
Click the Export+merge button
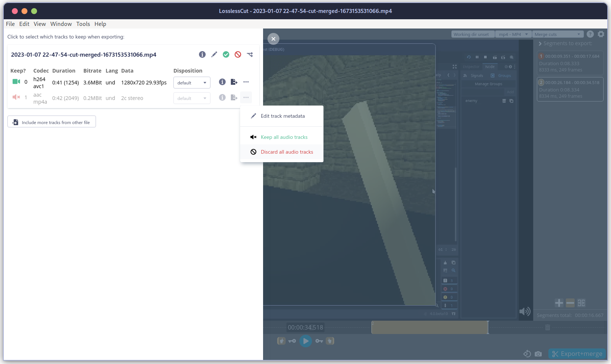(x=577, y=354)
